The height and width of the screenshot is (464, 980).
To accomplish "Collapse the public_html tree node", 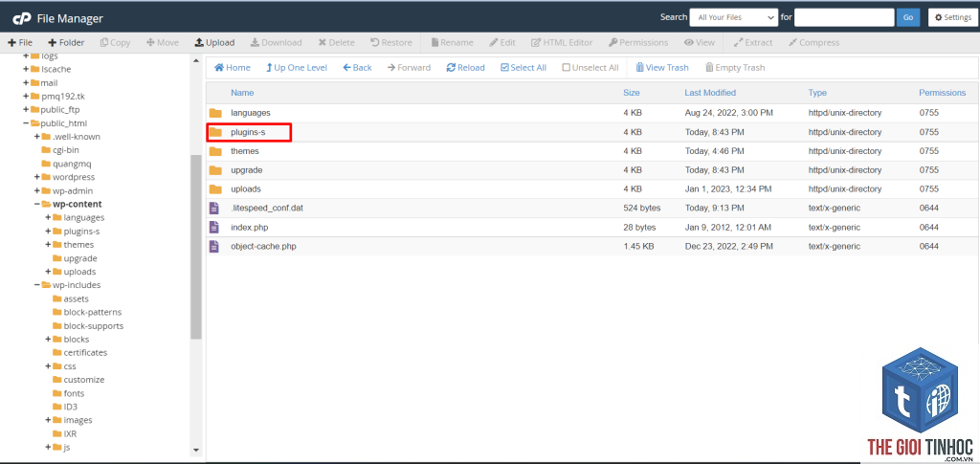I will tap(26, 123).
